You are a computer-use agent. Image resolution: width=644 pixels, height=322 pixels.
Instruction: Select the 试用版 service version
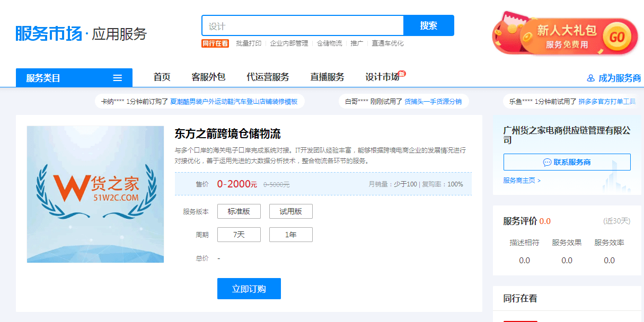tap(291, 211)
